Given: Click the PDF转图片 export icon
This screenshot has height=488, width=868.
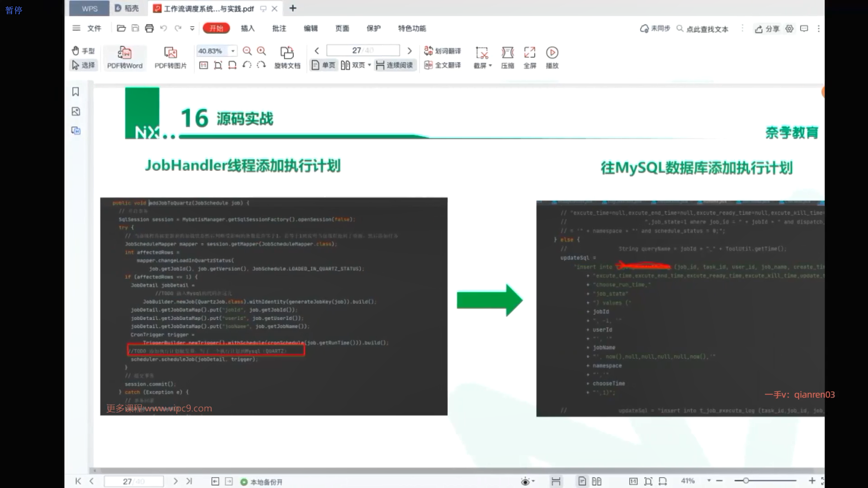Looking at the screenshot, I should click(170, 53).
